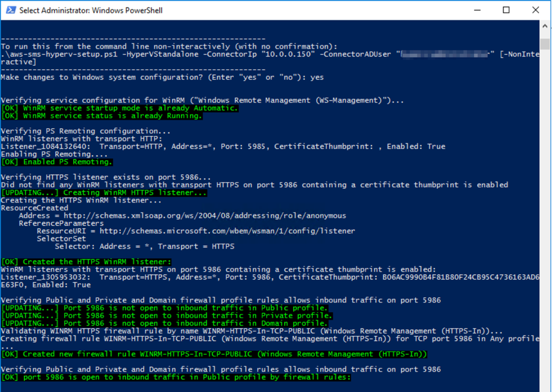552x392 pixels.
Task: Click the 'To run this from the command line' text
Action: point(169,47)
